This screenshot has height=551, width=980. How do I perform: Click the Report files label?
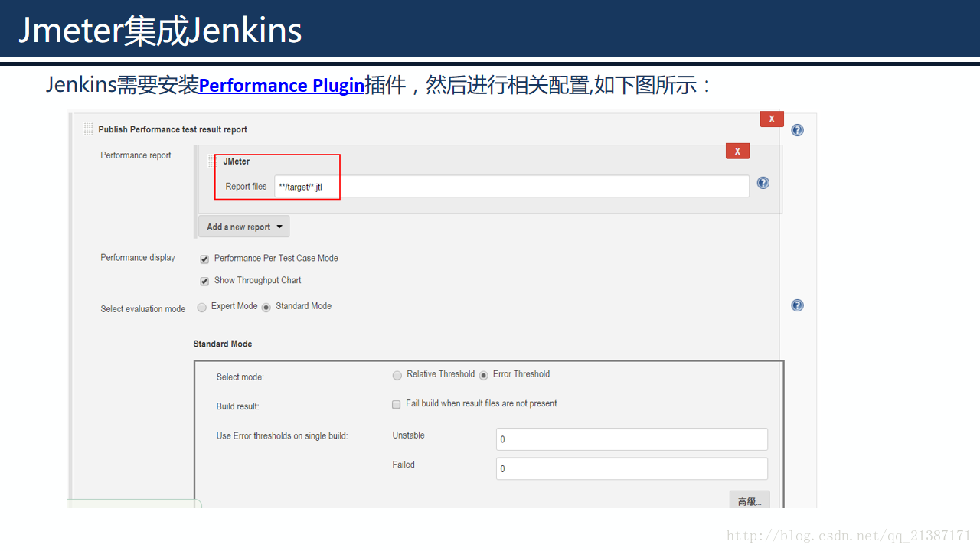[x=247, y=187]
